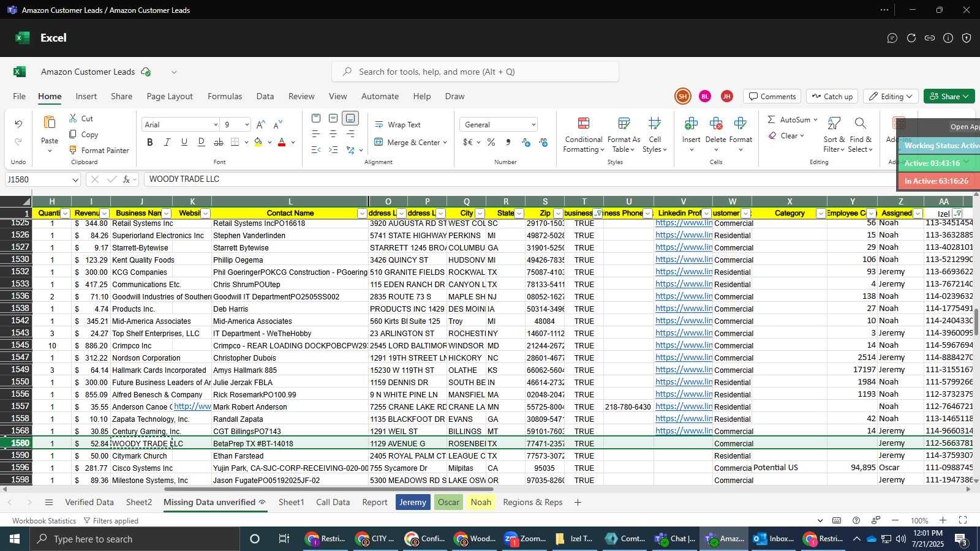980x551 pixels.
Task: Open the Data ribbon tab
Action: [265, 96]
